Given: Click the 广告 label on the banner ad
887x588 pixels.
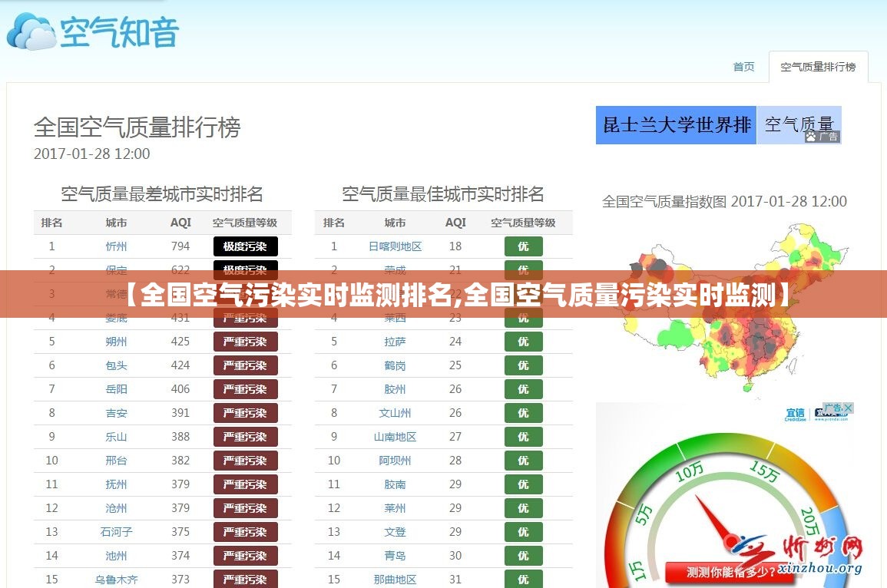Looking at the screenshot, I should coord(822,137).
